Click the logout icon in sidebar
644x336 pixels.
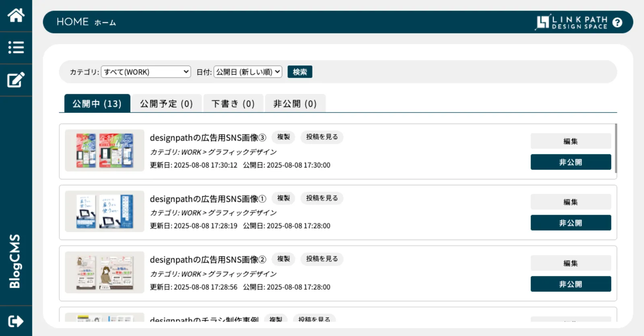pos(16,321)
